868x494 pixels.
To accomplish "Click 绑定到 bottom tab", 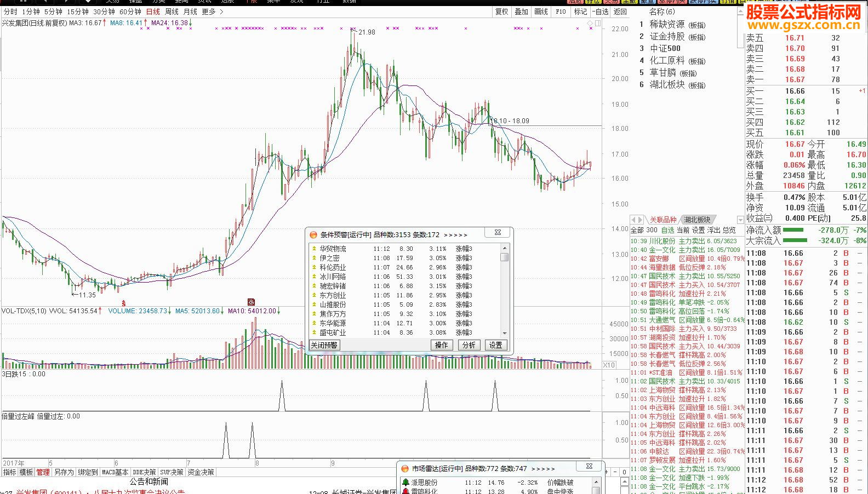I will pos(88,472).
